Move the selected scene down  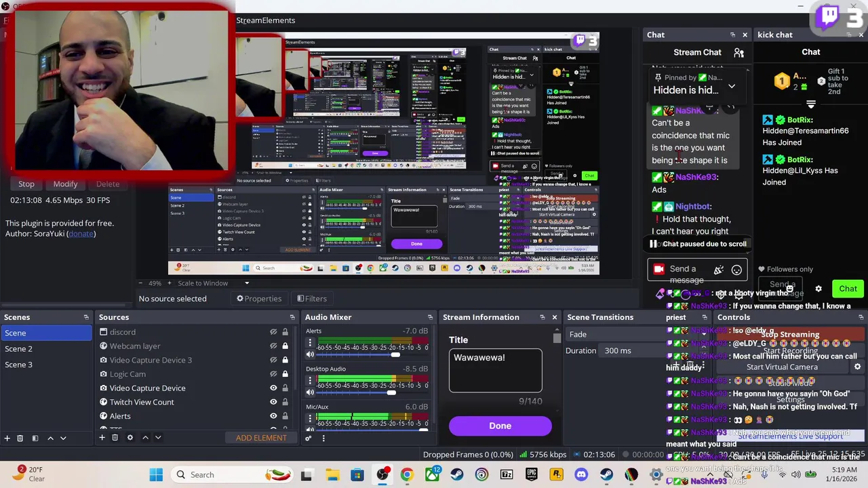pyautogui.click(x=63, y=438)
